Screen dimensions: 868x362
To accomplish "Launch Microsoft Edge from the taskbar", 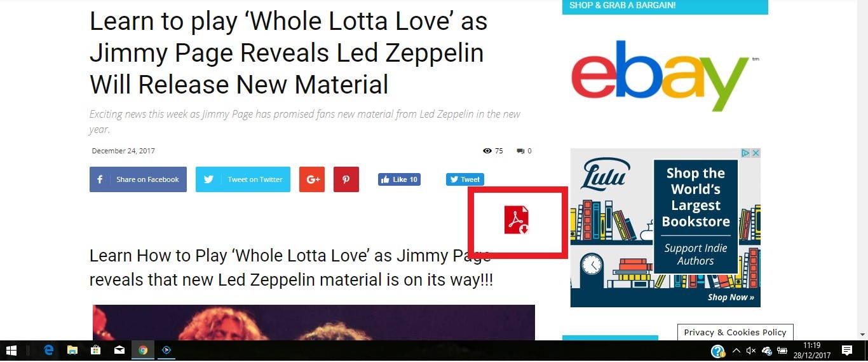I will tap(48, 350).
